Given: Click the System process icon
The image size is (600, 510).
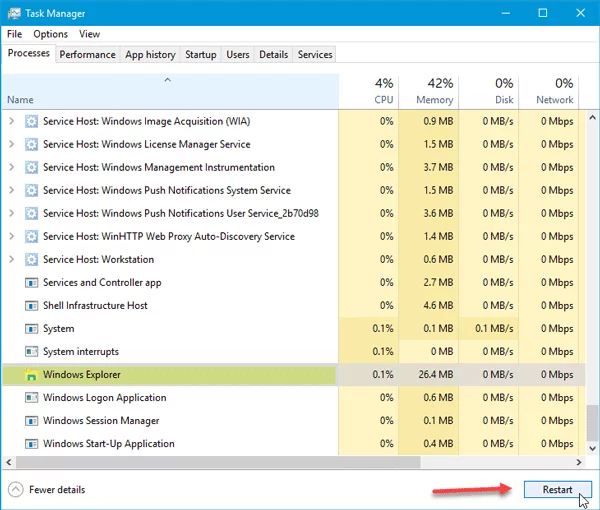Looking at the screenshot, I should tap(31, 329).
